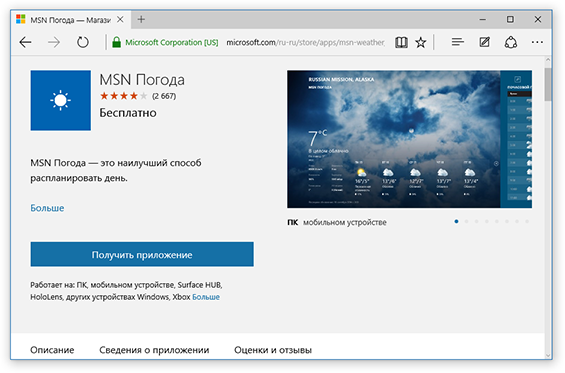Click the Больше link under description
Image resolution: width=565 pixels, height=373 pixels.
(47, 208)
